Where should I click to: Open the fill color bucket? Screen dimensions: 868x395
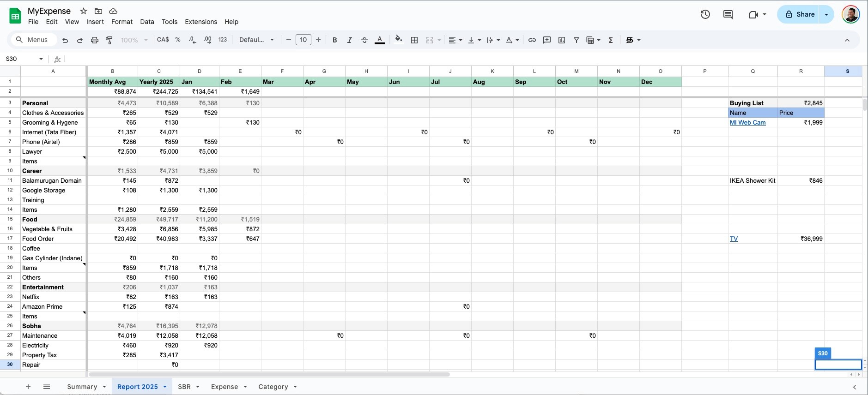click(x=399, y=40)
